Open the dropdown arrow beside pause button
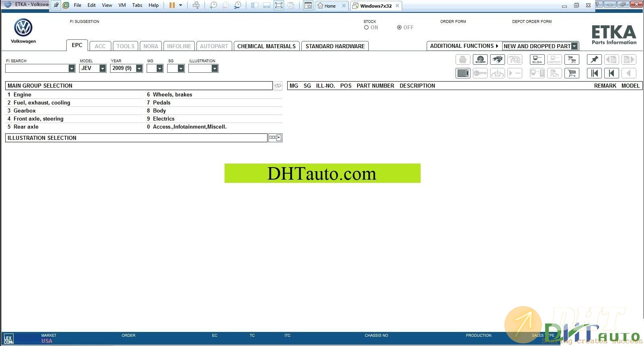 (180, 5)
